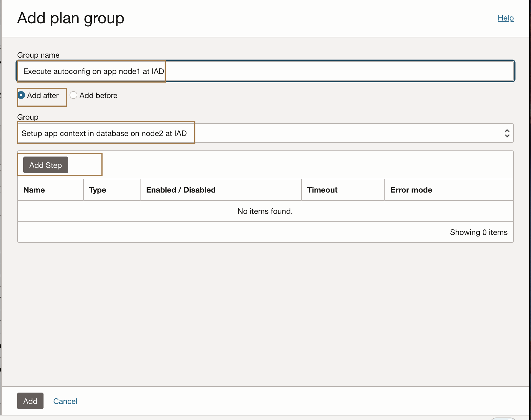
Task: Cancel the Add plan group dialog
Action: click(x=65, y=401)
